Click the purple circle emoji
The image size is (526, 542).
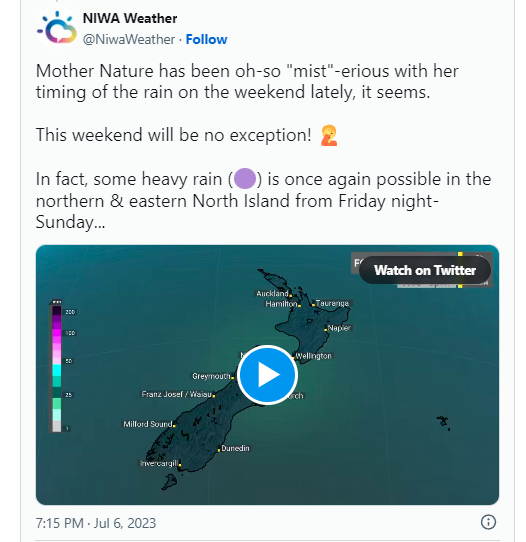click(x=245, y=179)
